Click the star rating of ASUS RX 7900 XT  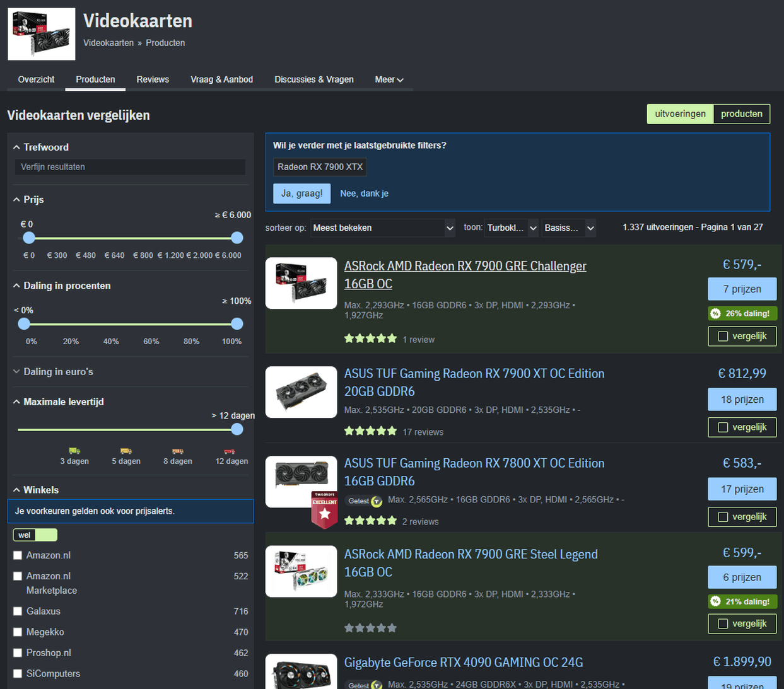point(370,432)
